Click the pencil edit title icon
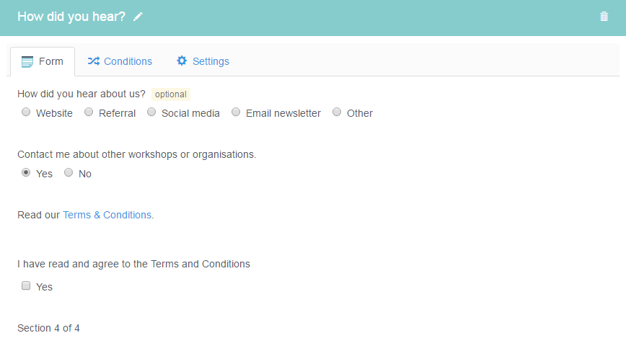Image resolution: width=626 pixels, height=364 pixels. point(138,17)
